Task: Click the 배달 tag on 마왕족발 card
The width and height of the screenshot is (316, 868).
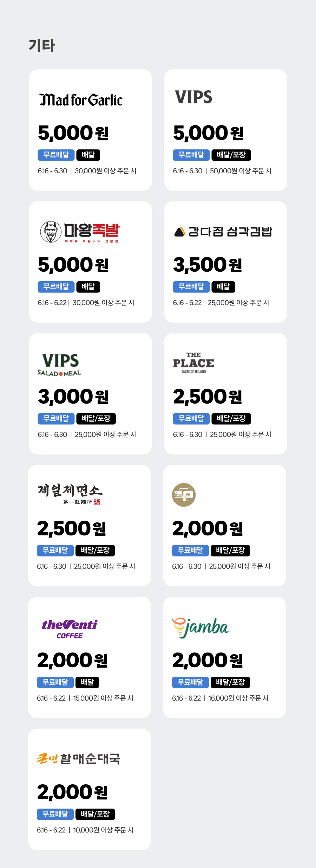Action: tap(88, 287)
